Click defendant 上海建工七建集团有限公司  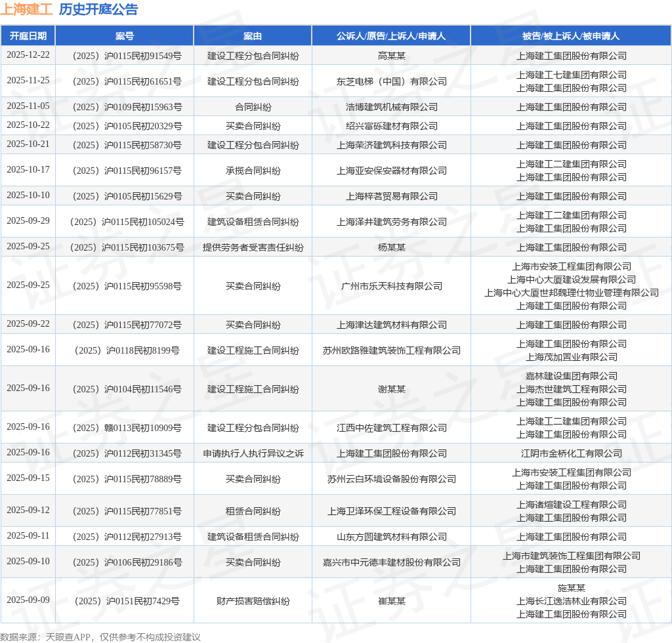pos(572,75)
